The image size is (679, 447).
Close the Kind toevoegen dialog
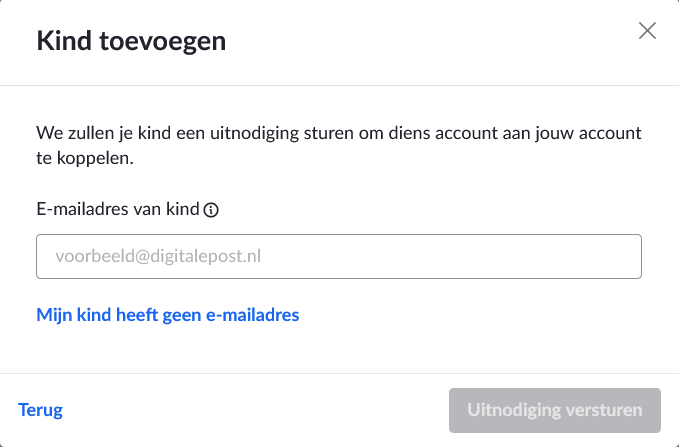click(647, 31)
